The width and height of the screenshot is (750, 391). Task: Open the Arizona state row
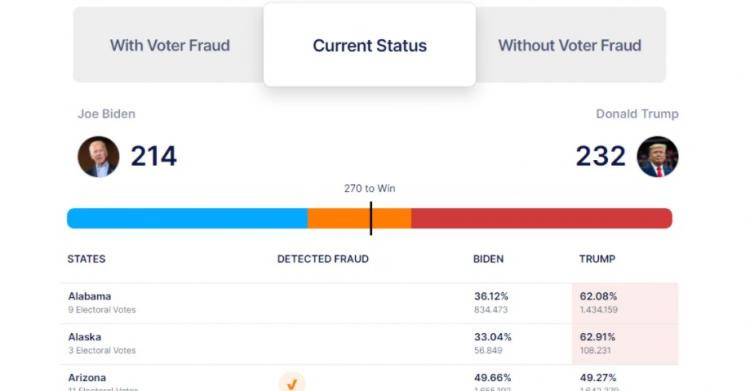point(370,378)
